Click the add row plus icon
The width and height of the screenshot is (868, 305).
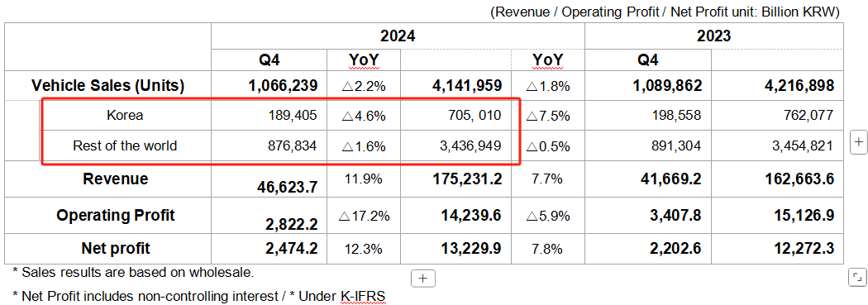coord(423,279)
